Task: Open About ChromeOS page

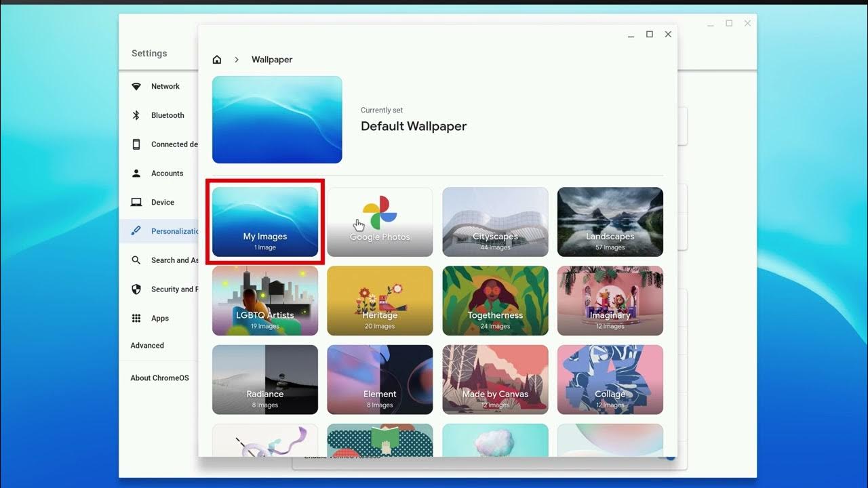Action: point(159,378)
